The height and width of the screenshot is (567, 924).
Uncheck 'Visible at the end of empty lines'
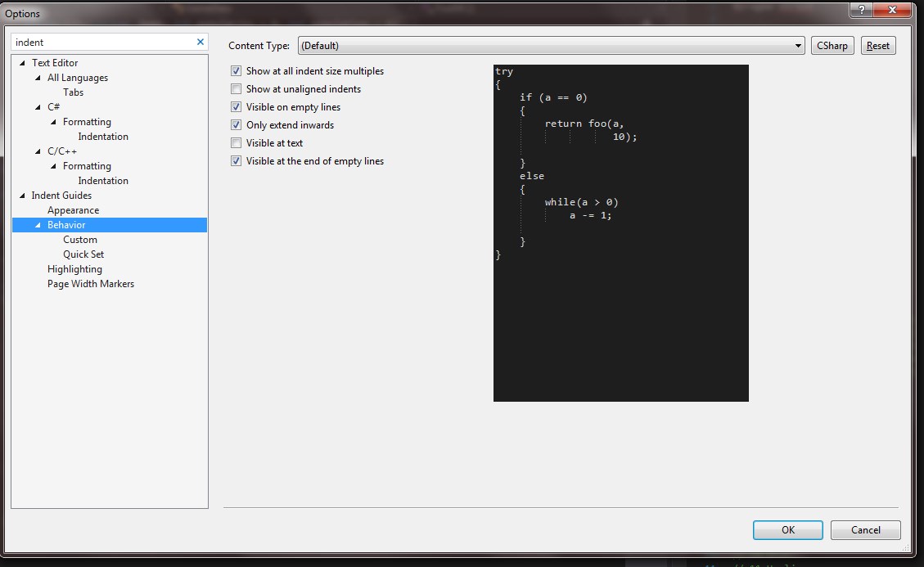click(237, 161)
